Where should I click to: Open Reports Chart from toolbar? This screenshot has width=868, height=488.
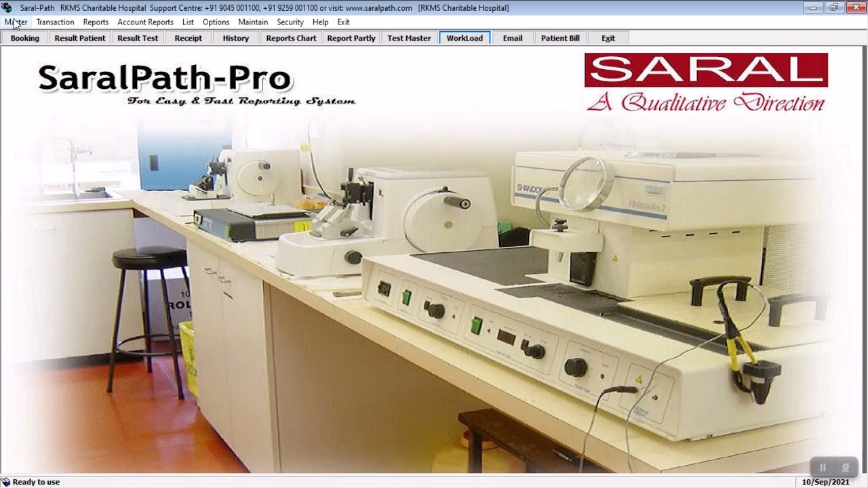point(291,38)
